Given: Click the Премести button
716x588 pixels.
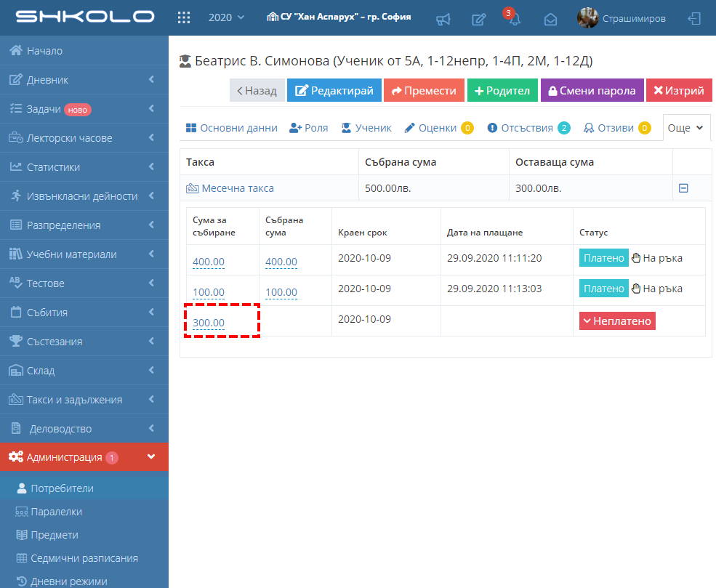Looking at the screenshot, I should tap(424, 90).
